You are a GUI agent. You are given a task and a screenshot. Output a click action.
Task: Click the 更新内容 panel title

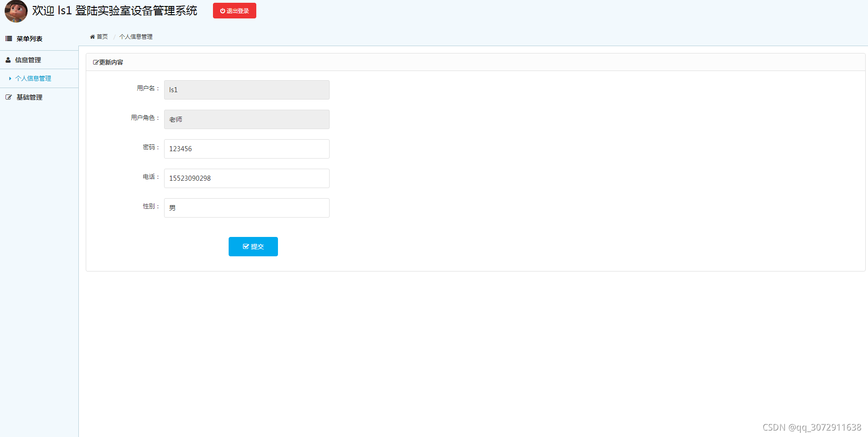point(111,62)
